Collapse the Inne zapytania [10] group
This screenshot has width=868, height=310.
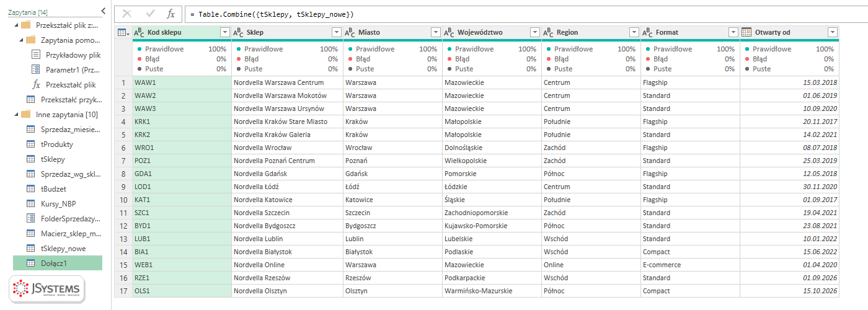coord(15,114)
